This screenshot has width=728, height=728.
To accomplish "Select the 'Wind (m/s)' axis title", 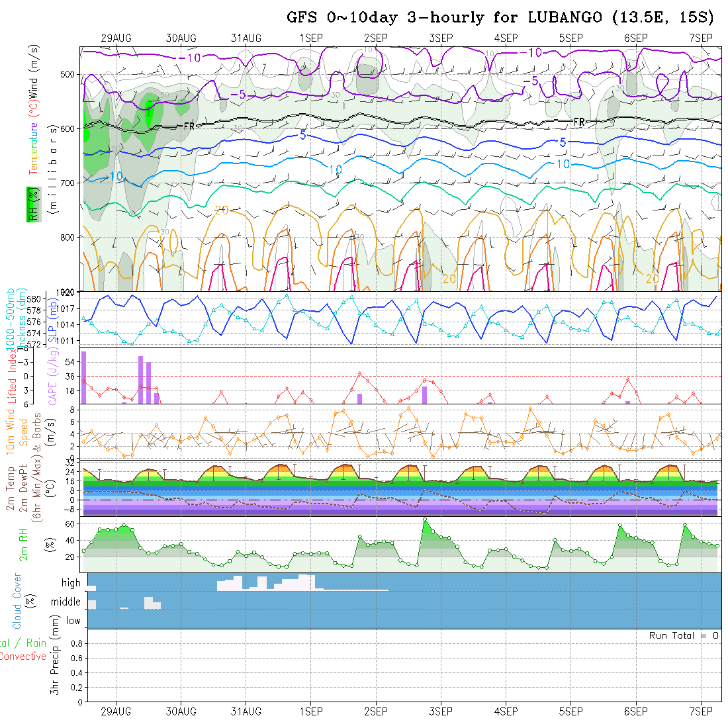I will tap(34, 72).
